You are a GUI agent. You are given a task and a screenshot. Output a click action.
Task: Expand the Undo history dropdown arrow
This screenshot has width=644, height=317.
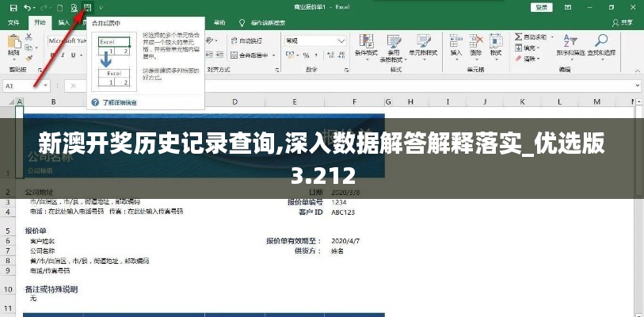pyautogui.click(x=34, y=7)
